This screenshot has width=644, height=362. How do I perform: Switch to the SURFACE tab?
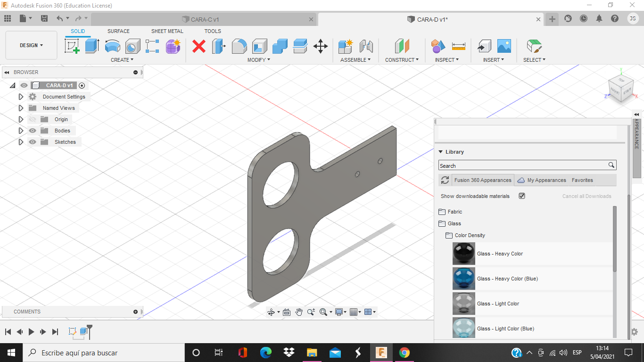(x=118, y=31)
